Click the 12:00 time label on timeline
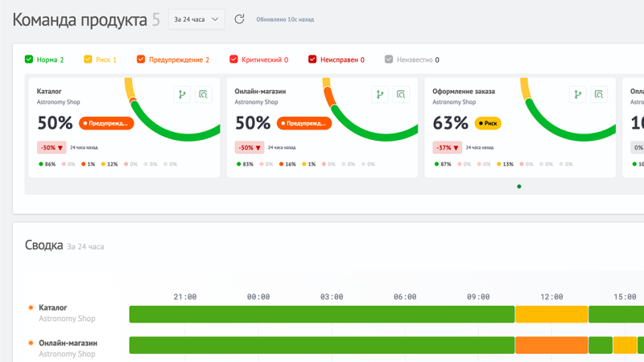Image resolution: width=644 pixels, height=362 pixels. click(x=551, y=297)
